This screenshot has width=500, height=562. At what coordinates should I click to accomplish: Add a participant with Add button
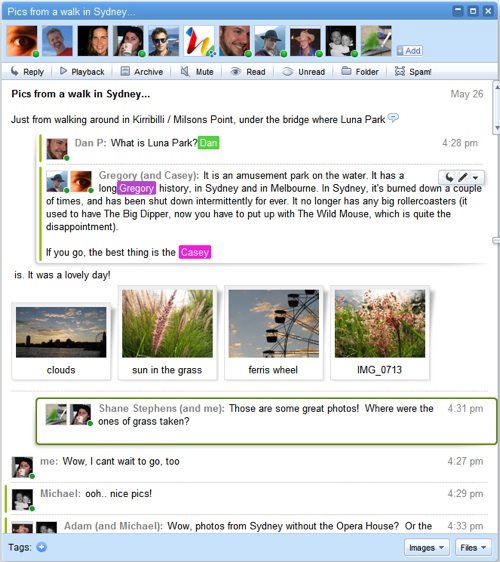pyautogui.click(x=409, y=51)
